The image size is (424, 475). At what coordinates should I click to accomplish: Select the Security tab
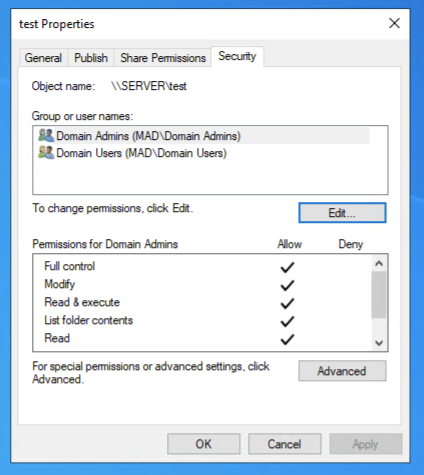click(237, 56)
